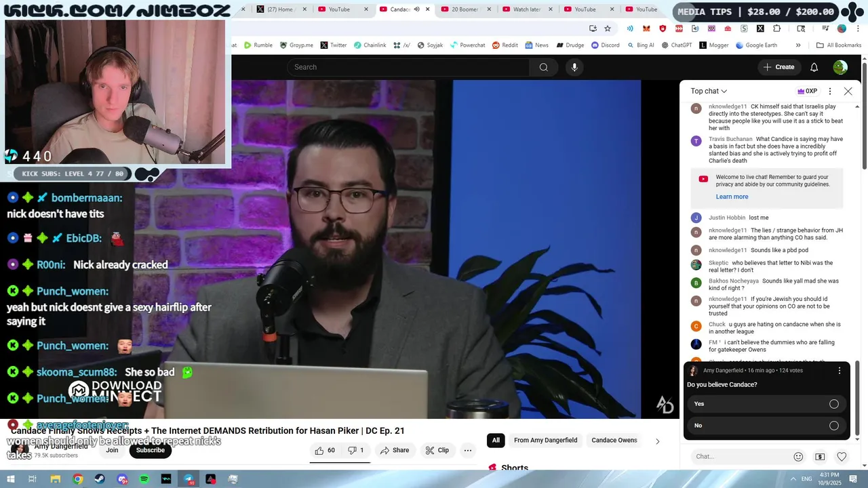Viewport: 868px width, 488px height.
Task: Open the ChatGPT bookmark
Action: (x=676, y=45)
